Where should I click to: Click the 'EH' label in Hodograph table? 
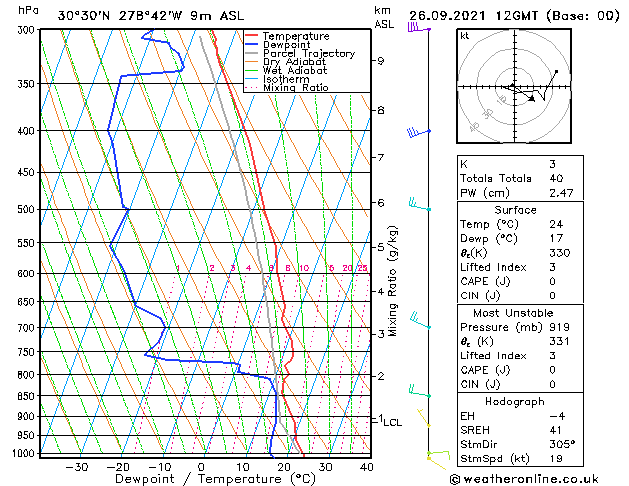tap(467, 416)
